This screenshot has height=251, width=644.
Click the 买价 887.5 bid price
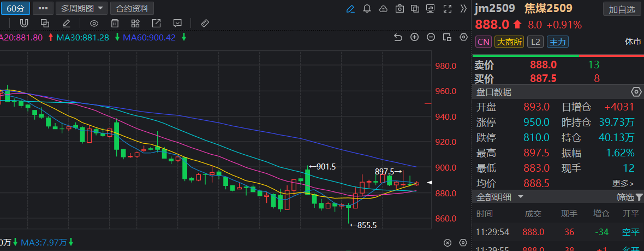point(544,79)
